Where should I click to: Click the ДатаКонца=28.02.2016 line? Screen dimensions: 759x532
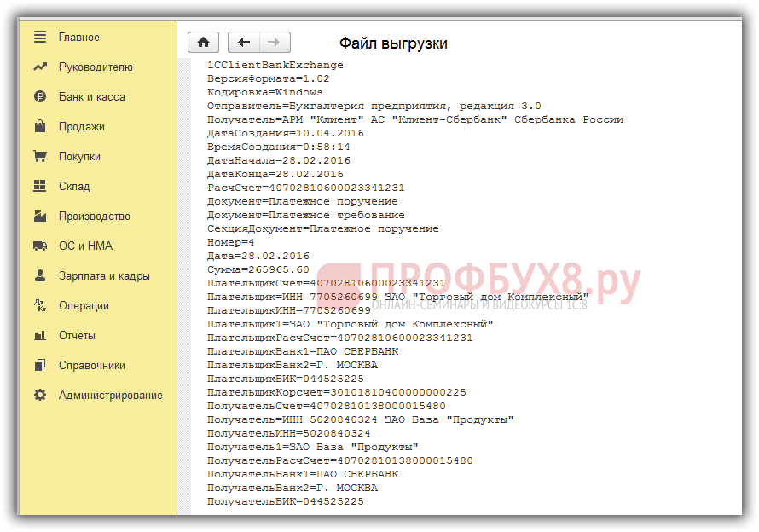tap(275, 174)
